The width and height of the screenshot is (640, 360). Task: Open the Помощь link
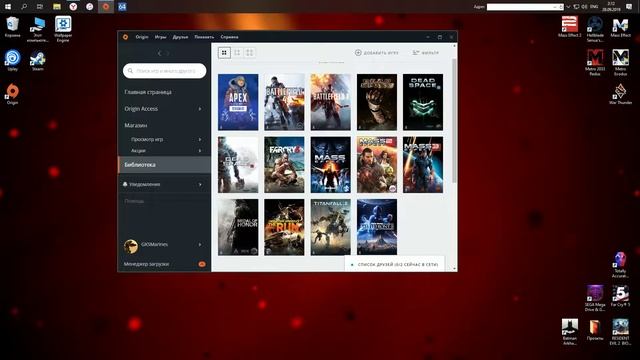134,201
